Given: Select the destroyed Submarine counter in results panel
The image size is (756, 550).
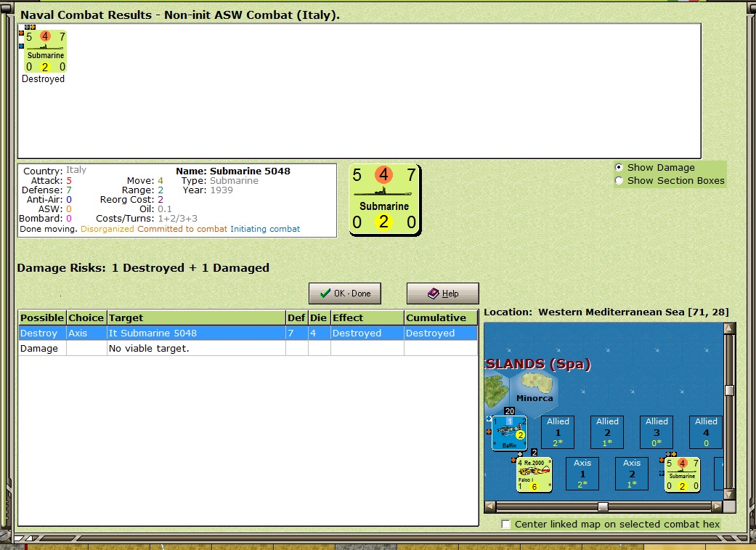Looking at the screenshot, I should (45, 51).
